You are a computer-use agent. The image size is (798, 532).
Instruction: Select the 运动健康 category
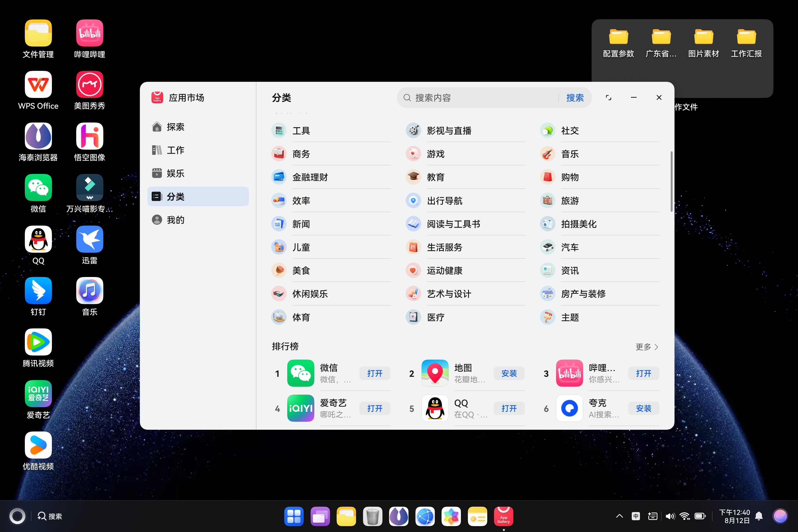coord(465,270)
